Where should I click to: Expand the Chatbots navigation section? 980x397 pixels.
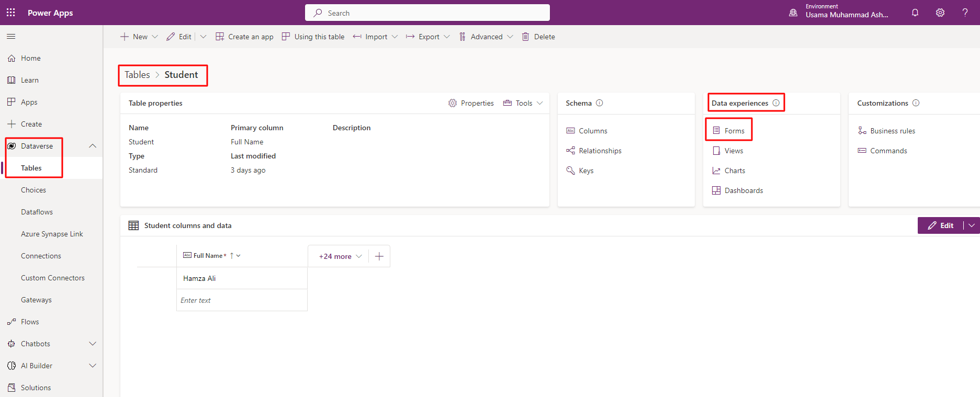pyautogui.click(x=93, y=344)
